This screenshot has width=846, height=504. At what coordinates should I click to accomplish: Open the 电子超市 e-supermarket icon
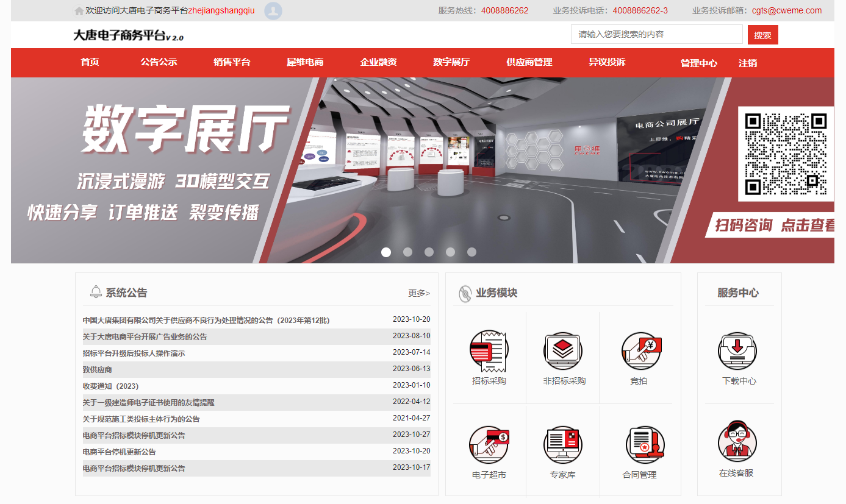tap(489, 445)
